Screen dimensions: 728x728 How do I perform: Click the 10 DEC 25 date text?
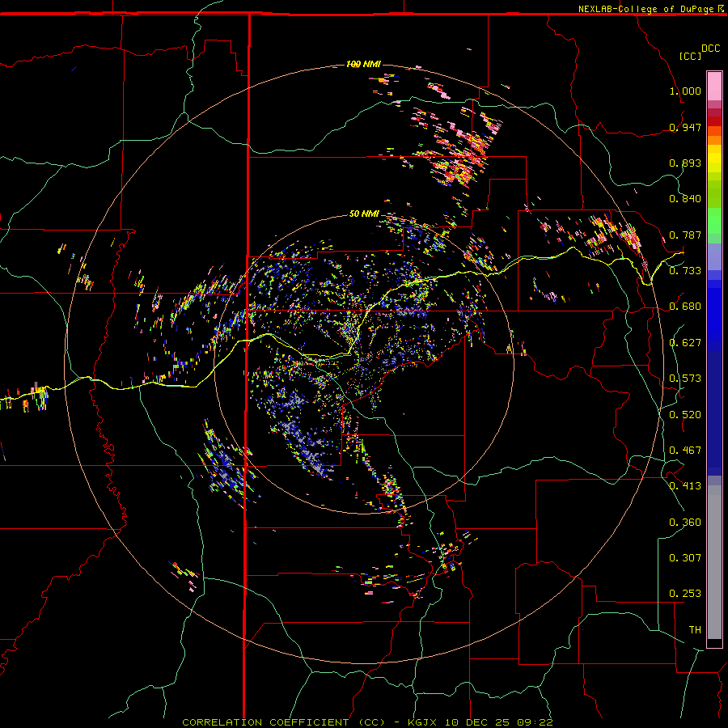[476, 722]
